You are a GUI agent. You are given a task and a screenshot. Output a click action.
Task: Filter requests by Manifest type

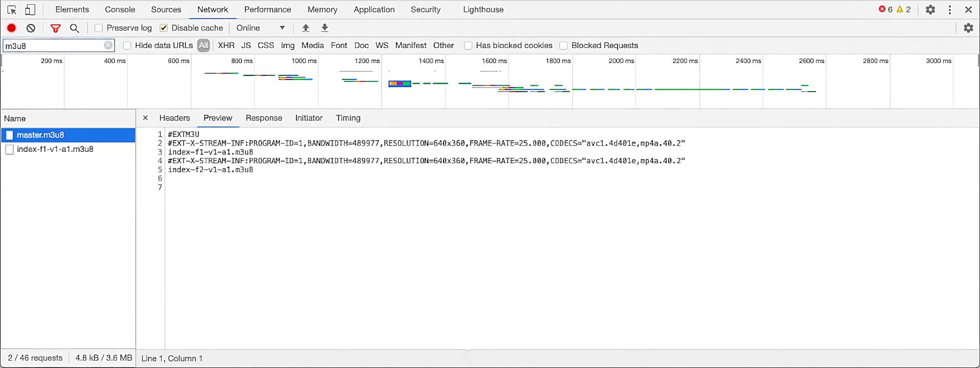pyautogui.click(x=411, y=46)
